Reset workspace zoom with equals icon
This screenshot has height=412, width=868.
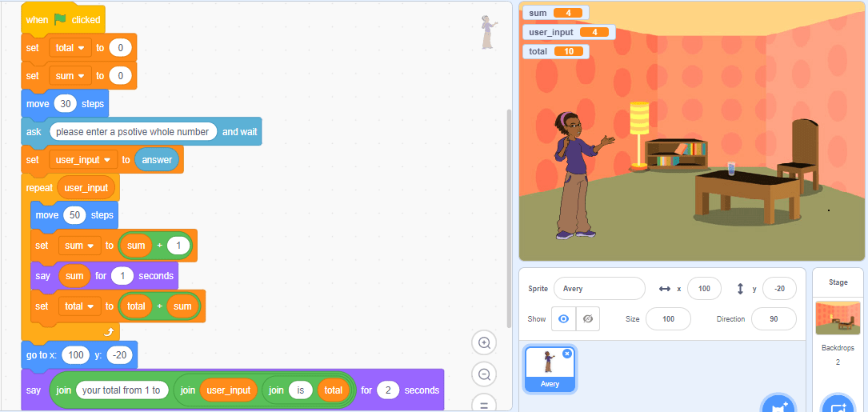[x=484, y=404]
